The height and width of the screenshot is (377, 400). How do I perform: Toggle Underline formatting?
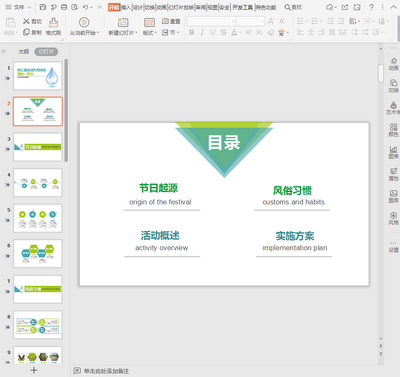tap(213, 32)
